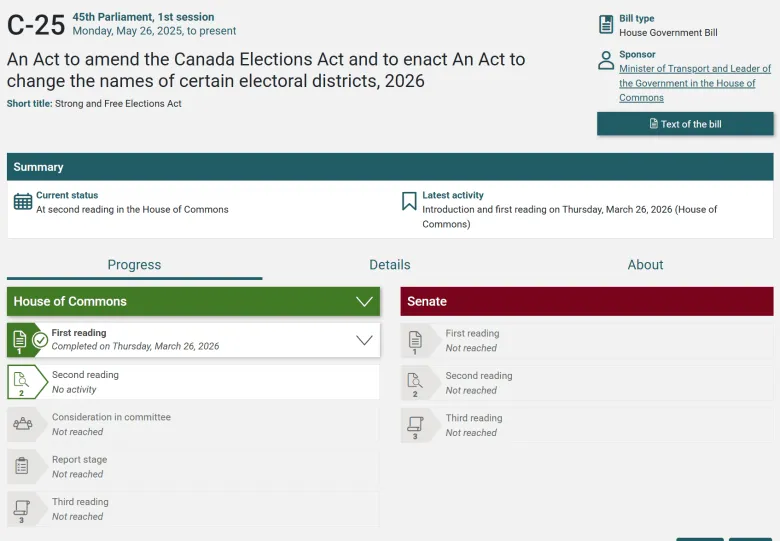Click 'House Government Bill' text
780x541 pixels.
[x=668, y=33]
